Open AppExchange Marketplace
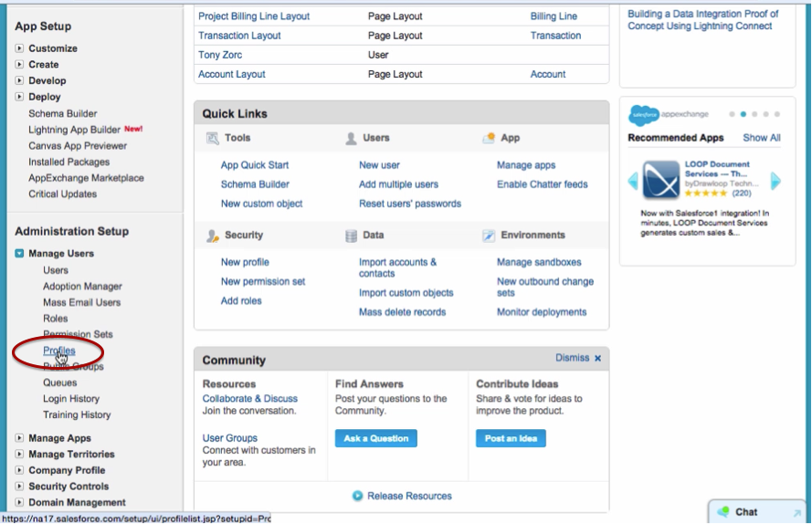This screenshot has width=812, height=524. pyautogui.click(x=86, y=178)
